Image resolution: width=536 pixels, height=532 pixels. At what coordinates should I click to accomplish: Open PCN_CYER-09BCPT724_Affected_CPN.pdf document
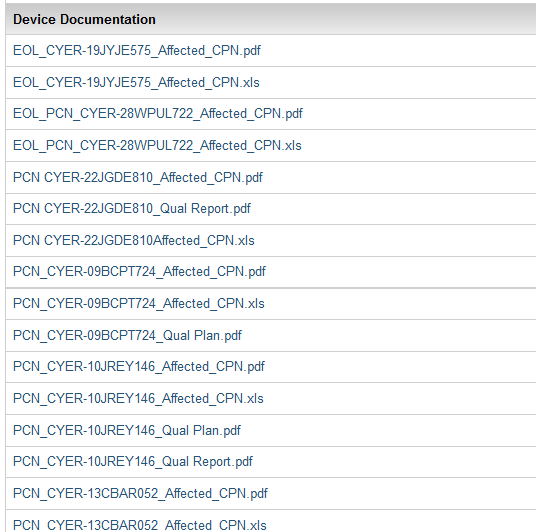click(139, 272)
